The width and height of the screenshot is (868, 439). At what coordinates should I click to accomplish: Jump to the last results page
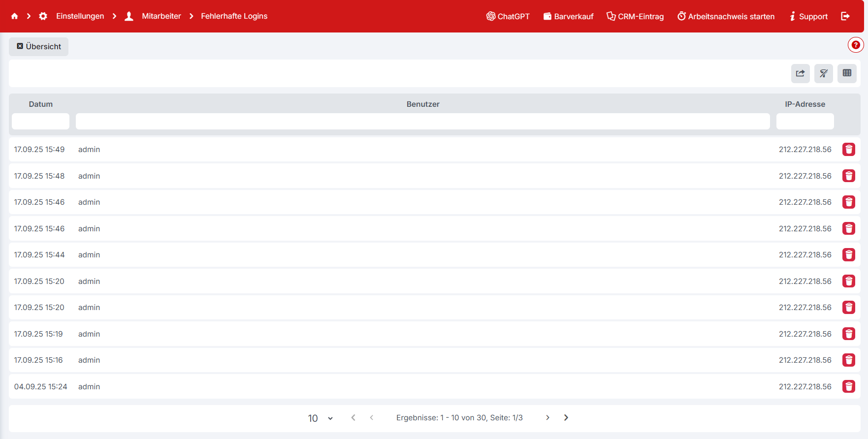pos(566,418)
